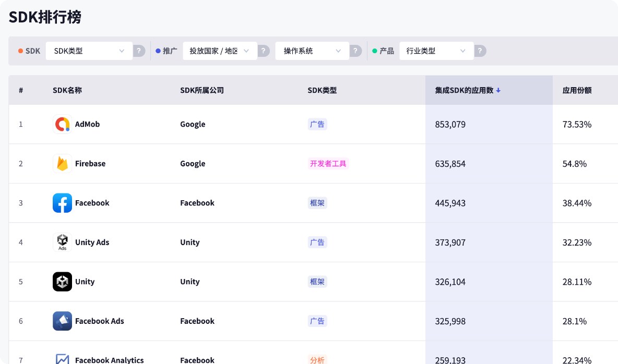Click the 产品 filter group label

(x=383, y=51)
